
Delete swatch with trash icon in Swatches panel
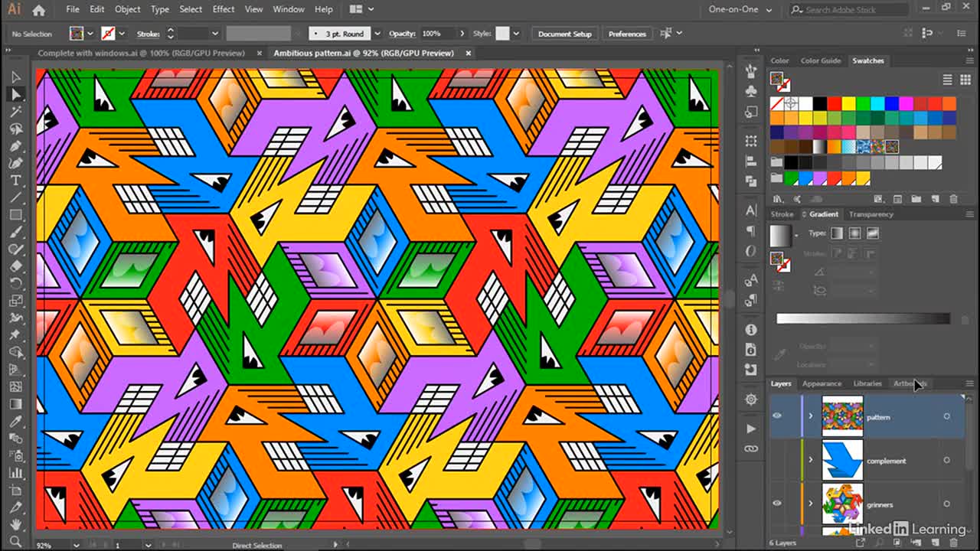(953, 199)
